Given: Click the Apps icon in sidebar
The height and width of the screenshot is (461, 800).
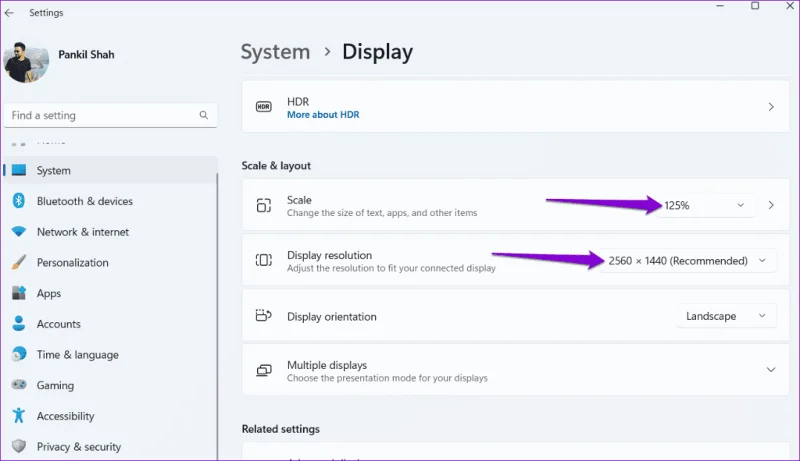Looking at the screenshot, I should tap(19, 293).
